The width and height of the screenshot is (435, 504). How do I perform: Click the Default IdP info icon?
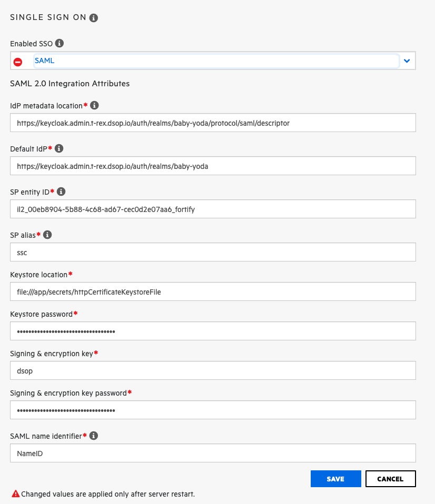[58, 148]
